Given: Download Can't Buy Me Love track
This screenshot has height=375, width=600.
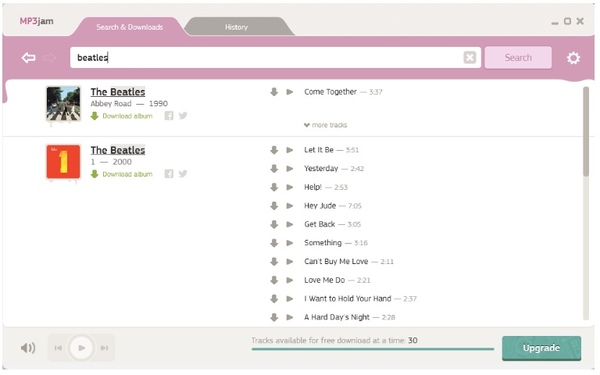Looking at the screenshot, I should point(274,262).
